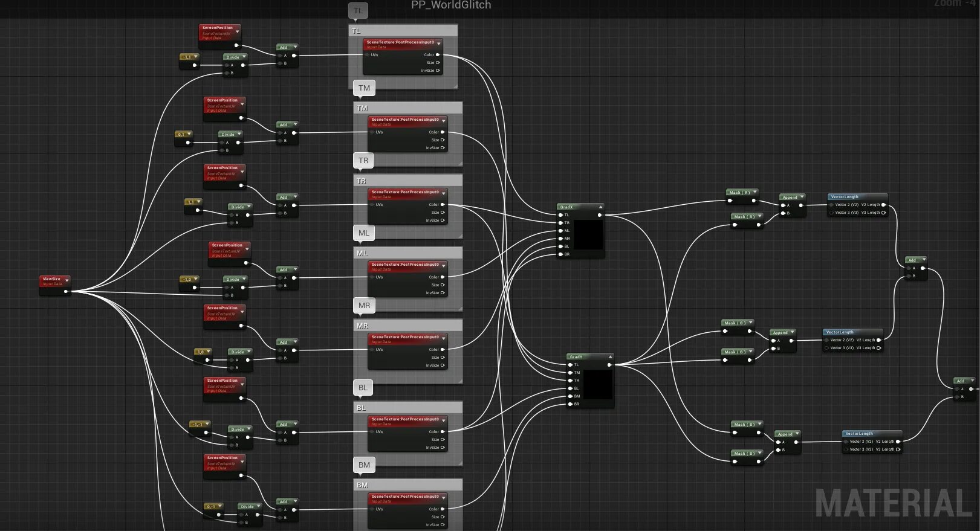The height and width of the screenshot is (531, 980).
Task: Click Color output pin in MR comment
Action: tap(443, 350)
